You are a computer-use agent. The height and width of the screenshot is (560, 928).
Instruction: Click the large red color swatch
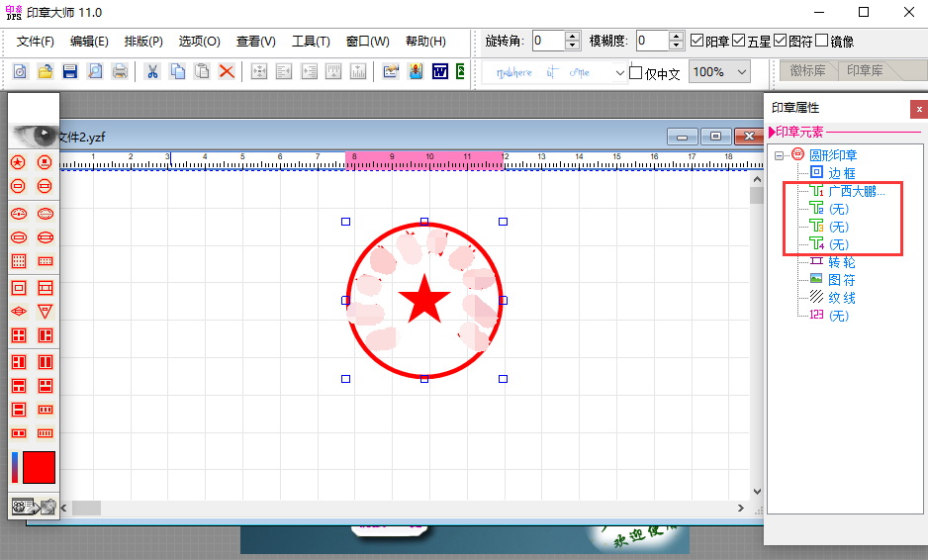pos(39,467)
